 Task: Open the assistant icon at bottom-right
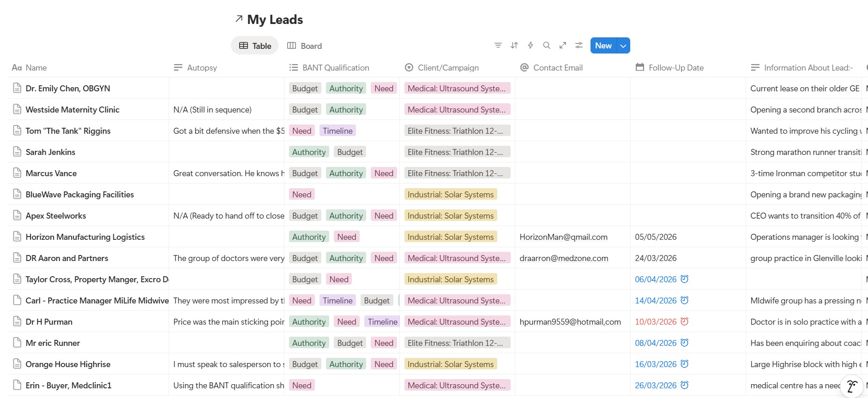tap(852, 386)
